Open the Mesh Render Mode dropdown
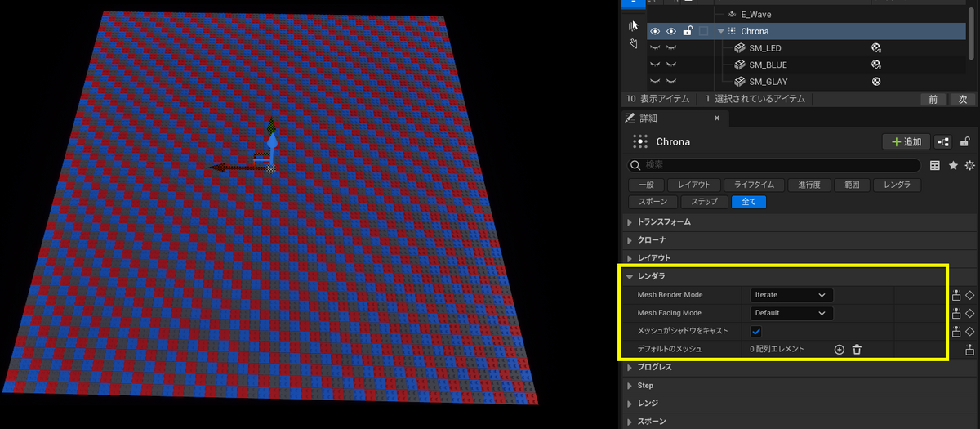The height and width of the screenshot is (429, 980). click(x=791, y=295)
